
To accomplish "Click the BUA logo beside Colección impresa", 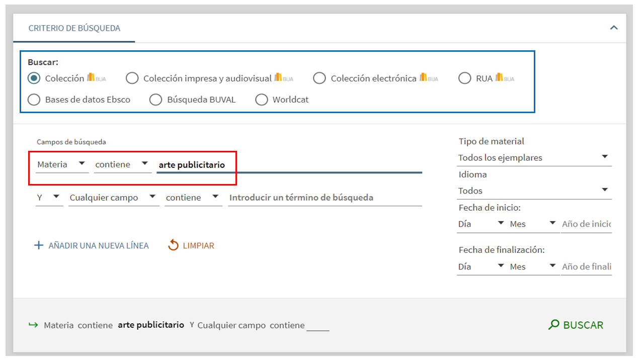I will coord(284,78).
